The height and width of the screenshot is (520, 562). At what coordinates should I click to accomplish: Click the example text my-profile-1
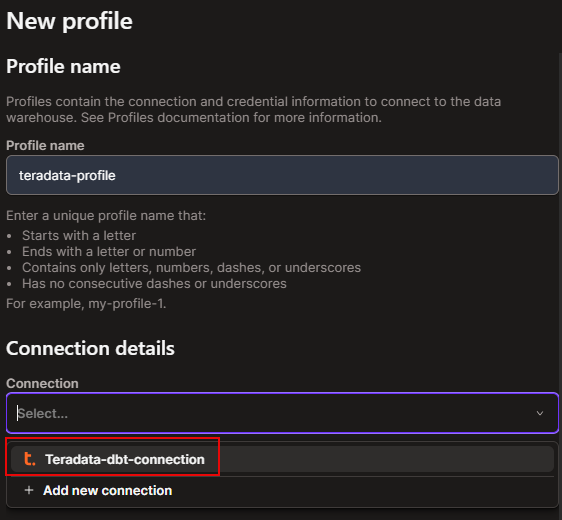click(x=126, y=304)
